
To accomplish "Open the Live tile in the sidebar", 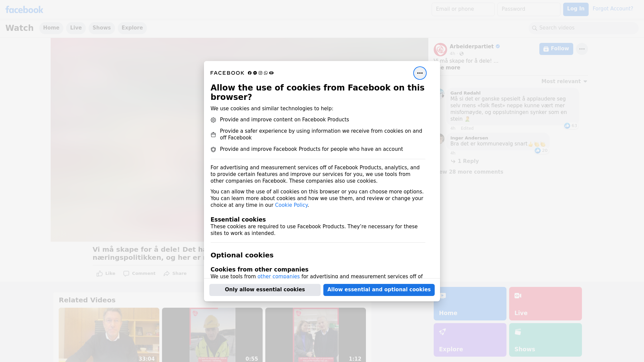I will click(x=545, y=304).
